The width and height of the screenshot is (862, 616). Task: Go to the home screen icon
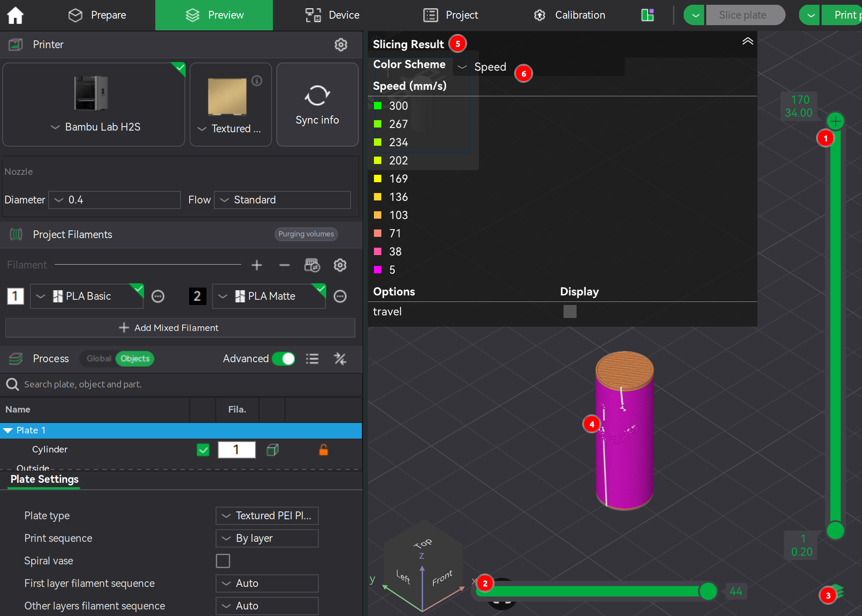15,15
